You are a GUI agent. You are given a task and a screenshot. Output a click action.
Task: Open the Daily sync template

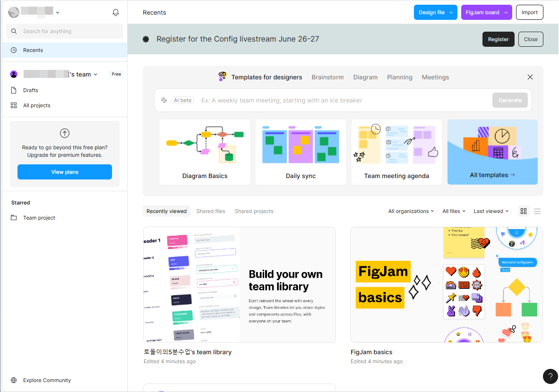[301, 152]
